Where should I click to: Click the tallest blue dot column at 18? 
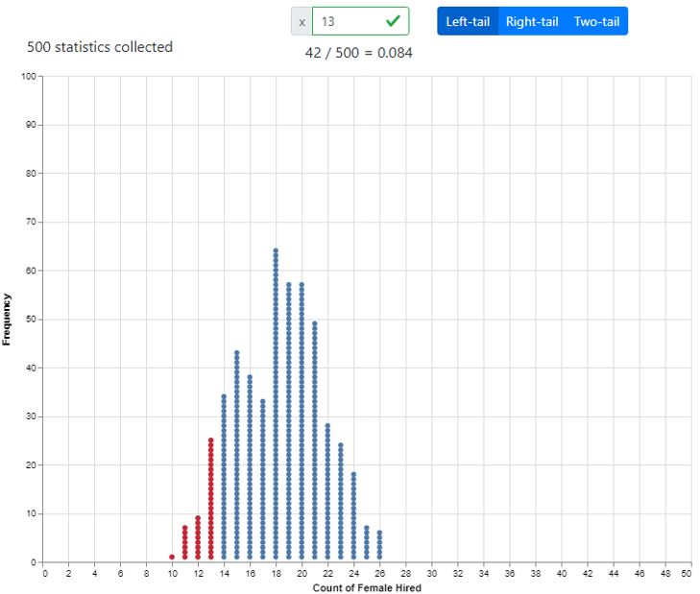tap(276, 404)
